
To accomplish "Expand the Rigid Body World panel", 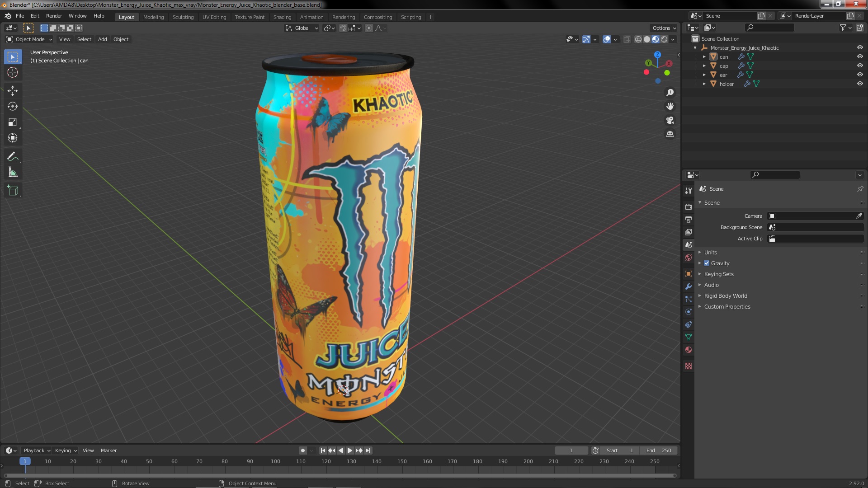I will (x=725, y=296).
